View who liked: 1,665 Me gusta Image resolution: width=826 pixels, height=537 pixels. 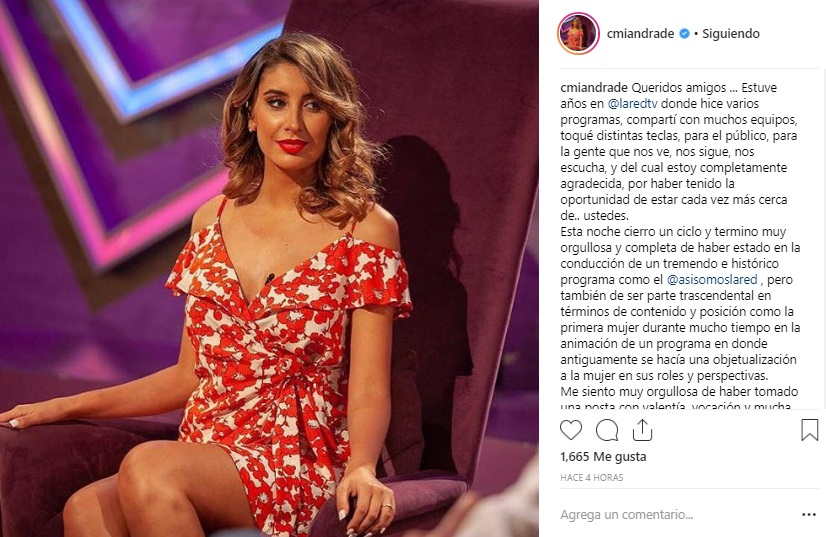[x=603, y=456]
